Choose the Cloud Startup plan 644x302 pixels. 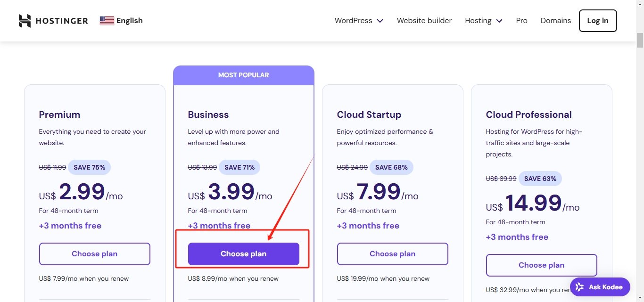(392, 254)
